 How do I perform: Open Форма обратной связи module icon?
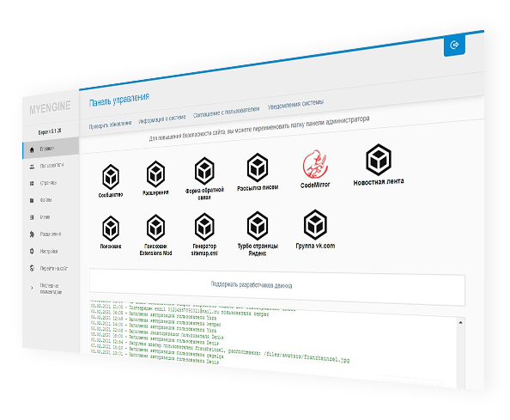pos(204,171)
